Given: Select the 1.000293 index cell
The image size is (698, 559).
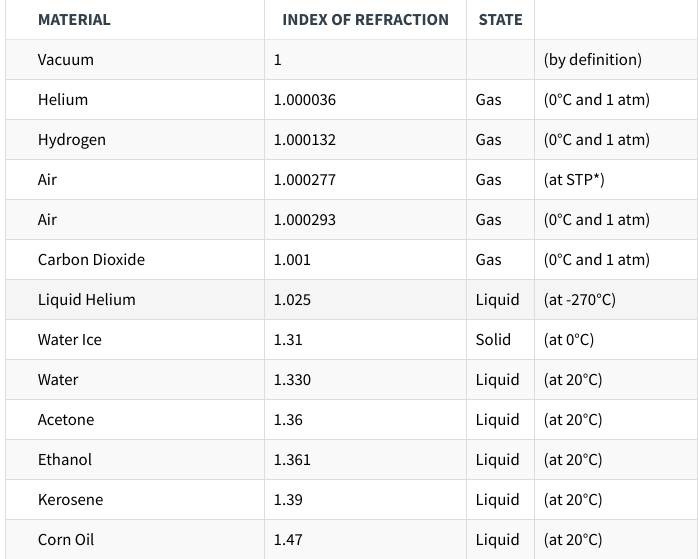Looking at the screenshot, I should pos(305,219).
